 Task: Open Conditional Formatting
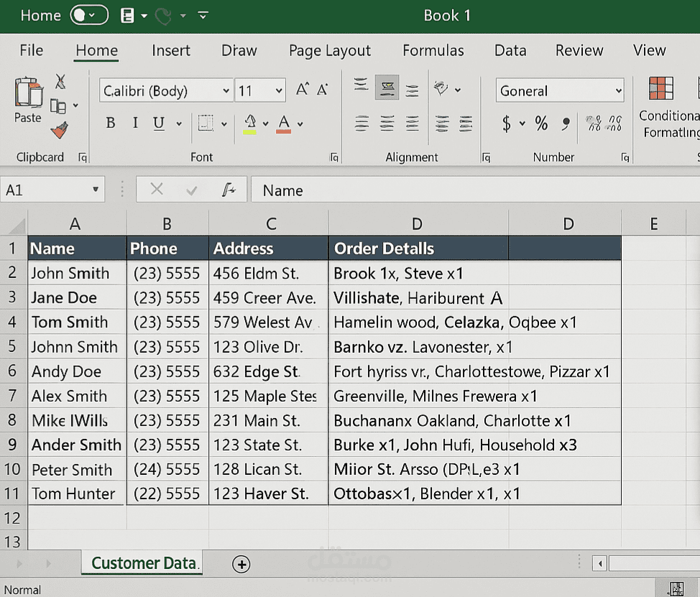[669, 107]
